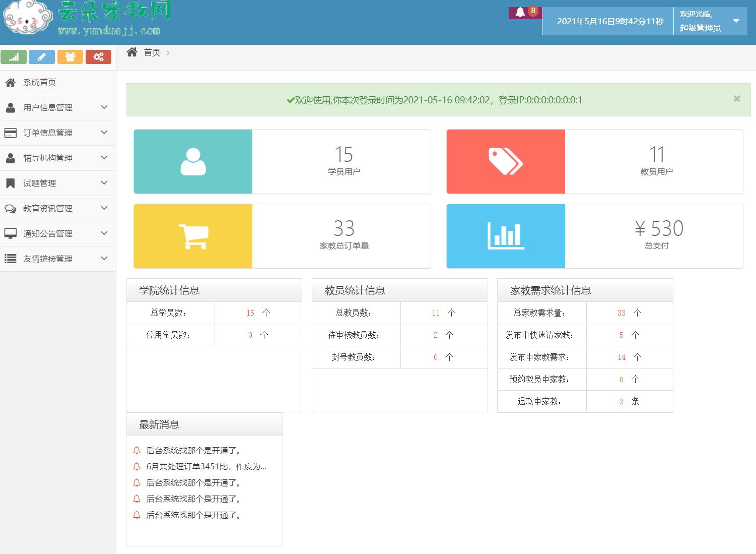Click the speech bubble icon beside 教育资讯管理
The image size is (756, 554).
point(10,208)
